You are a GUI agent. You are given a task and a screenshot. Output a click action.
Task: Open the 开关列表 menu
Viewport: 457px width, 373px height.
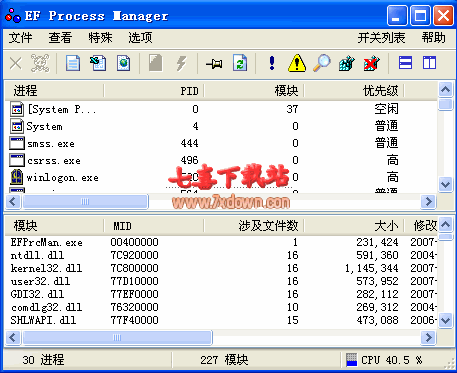(381, 38)
